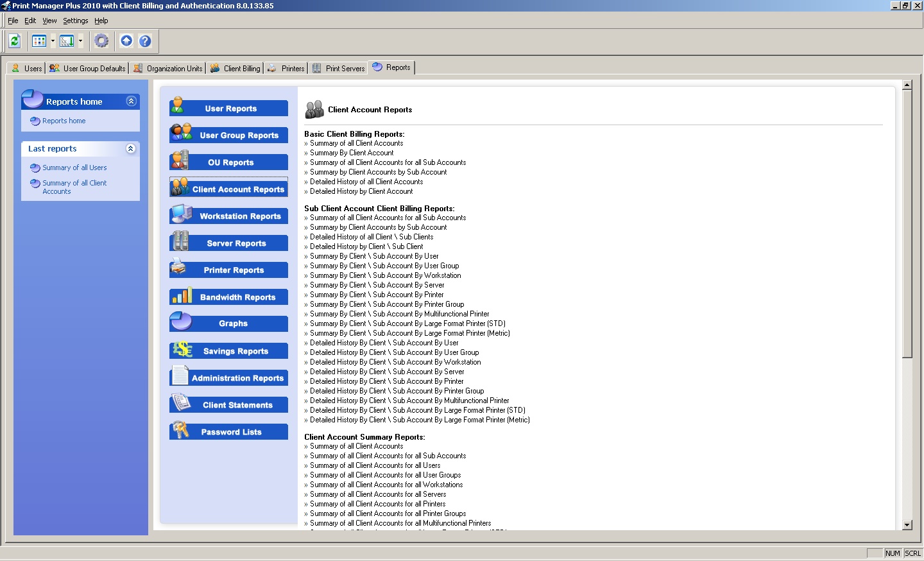Click the OU Reports icon

pos(180,159)
